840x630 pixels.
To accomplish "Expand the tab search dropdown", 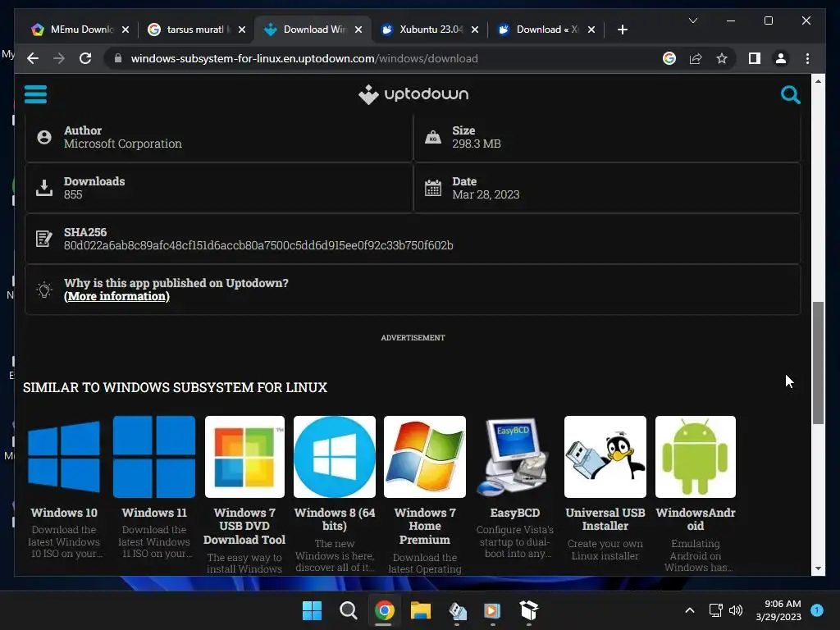I will coord(692,21).
